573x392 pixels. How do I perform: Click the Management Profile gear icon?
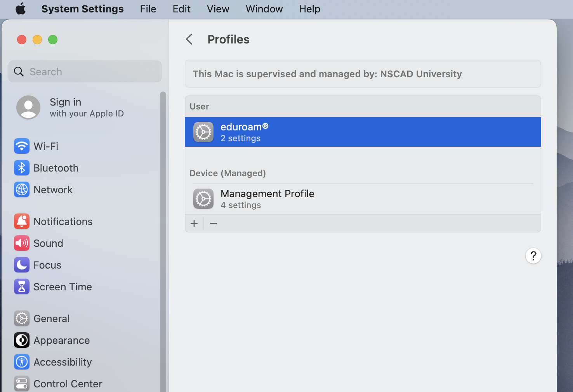click(203, 199)
